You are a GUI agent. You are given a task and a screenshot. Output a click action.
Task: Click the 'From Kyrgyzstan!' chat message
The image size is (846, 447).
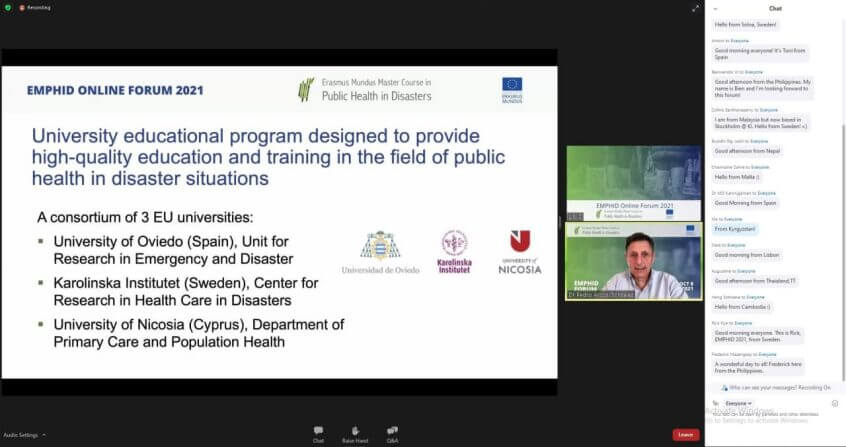[736, 228]
